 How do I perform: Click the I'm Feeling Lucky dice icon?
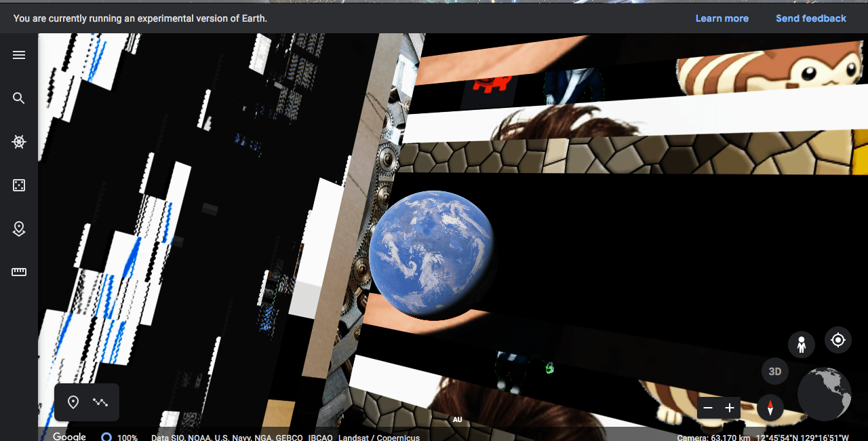coord(19,185)
